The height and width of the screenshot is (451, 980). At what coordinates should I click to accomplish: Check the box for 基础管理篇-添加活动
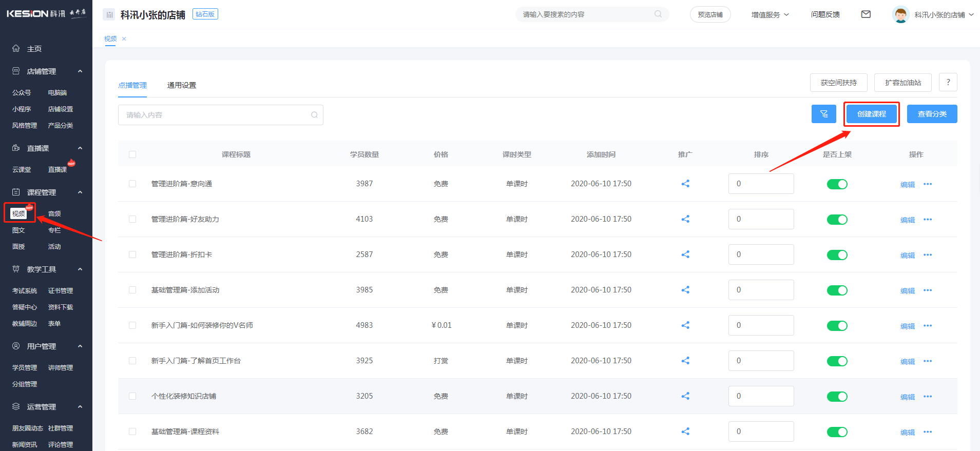pyautogui.click(x=132, y=290)
